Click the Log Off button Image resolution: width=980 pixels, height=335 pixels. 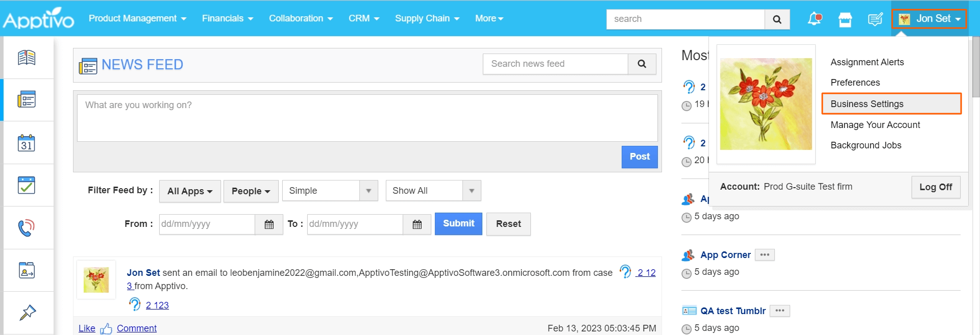[935, 187]
